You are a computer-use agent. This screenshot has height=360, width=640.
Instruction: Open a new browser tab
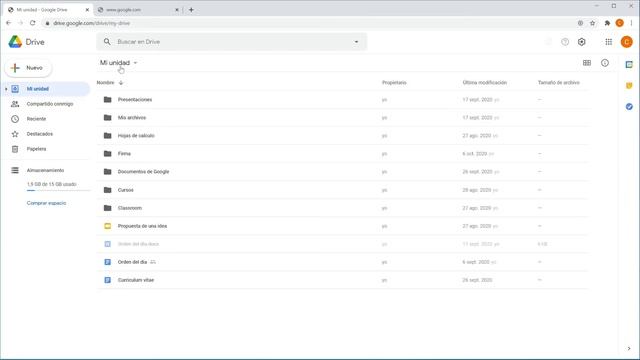pos(191,9)
